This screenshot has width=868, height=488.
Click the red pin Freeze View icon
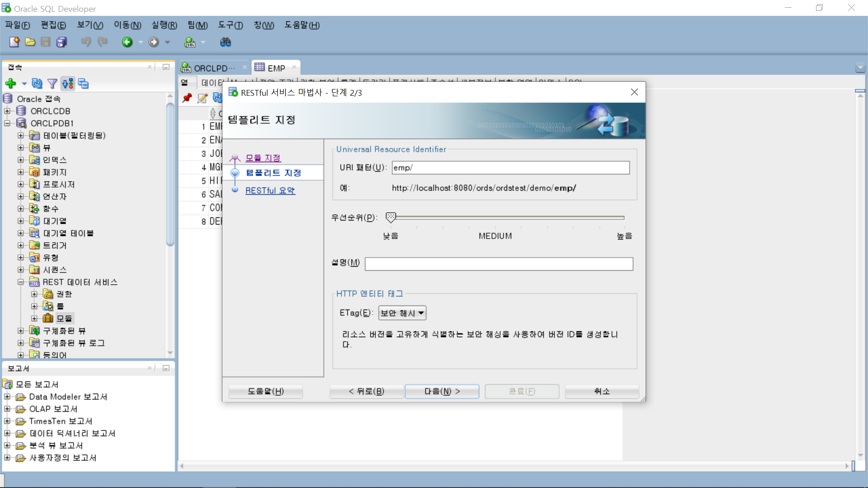[x=187, y=98]
